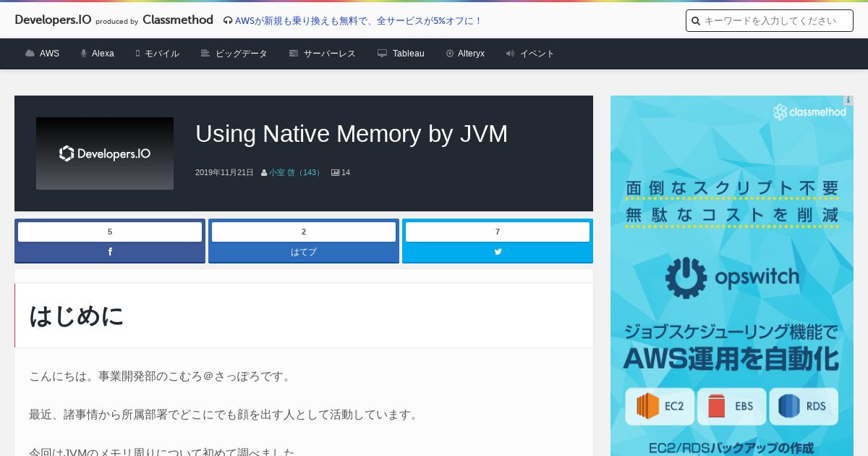
Task: Share the article on Twitter
Action: pyautogui.click(x=498, y=252)
